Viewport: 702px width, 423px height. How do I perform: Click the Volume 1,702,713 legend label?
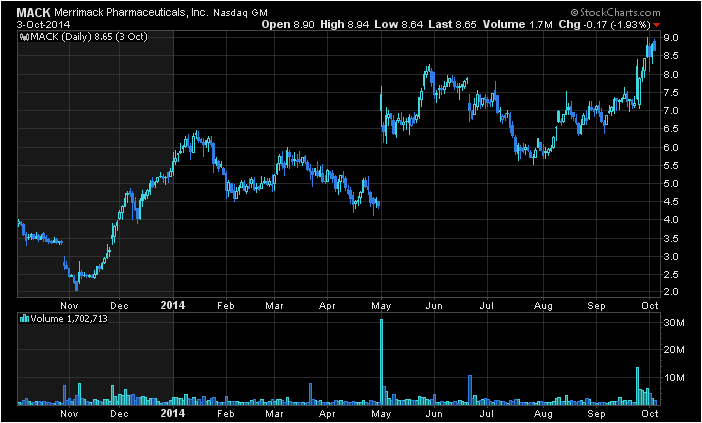pos(68,319)
